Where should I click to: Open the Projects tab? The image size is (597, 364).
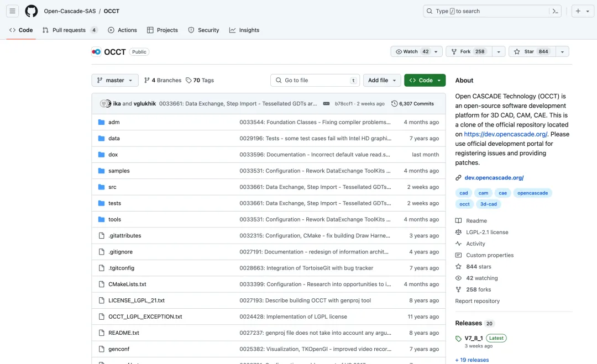[x=162, y=30]
